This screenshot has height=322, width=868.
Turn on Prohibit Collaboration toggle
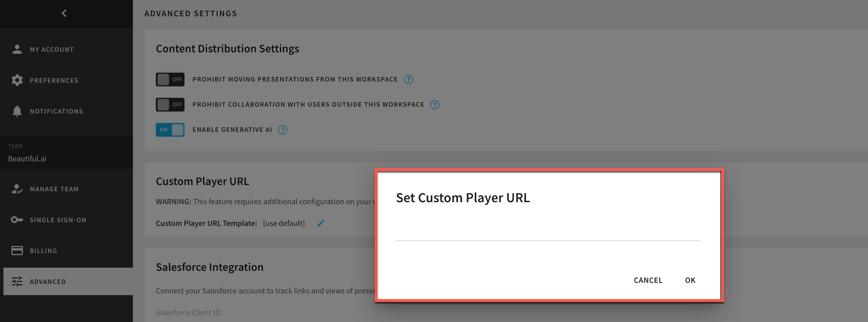[170, 104]
